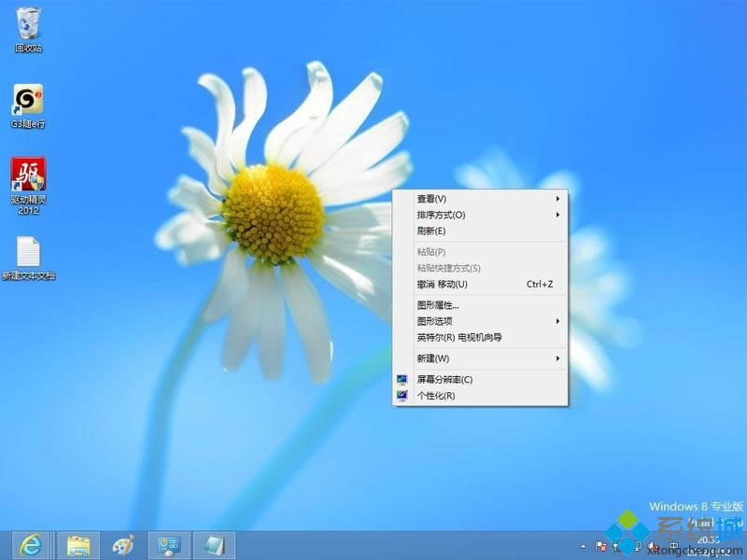The height and width of the screenshot is (560, 747).
Task: Click the Action Center flag in system tray
Action: click(x=601, y=546)
